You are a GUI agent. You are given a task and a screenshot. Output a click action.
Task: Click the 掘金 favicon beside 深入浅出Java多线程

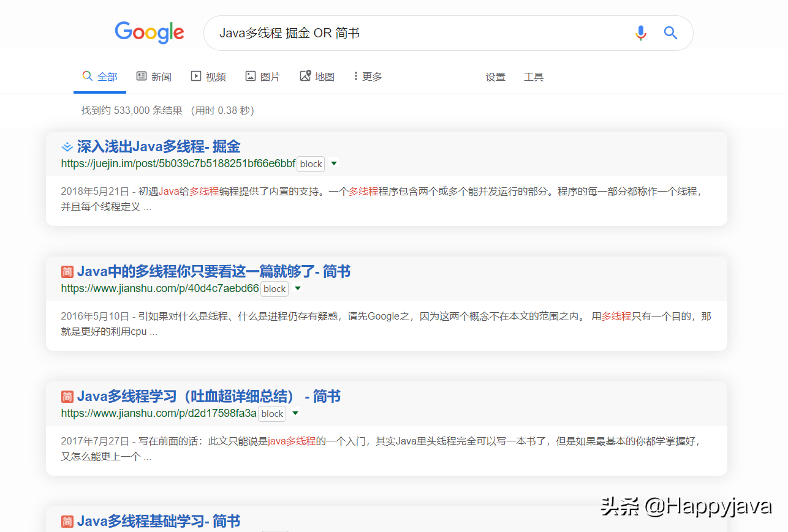(67, 147)
